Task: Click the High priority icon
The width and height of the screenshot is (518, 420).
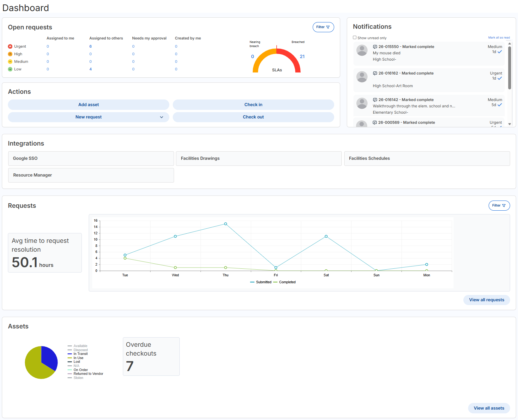Action: point(10,54)
